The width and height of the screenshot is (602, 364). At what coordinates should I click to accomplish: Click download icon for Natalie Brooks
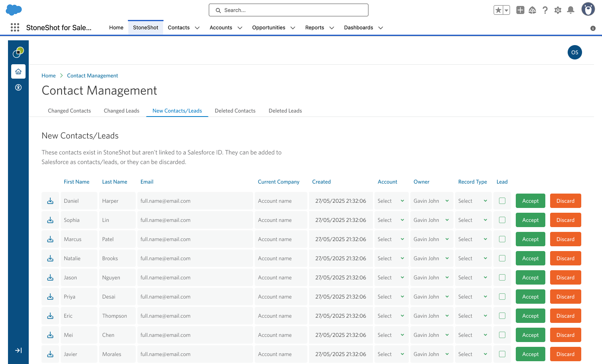50,258
